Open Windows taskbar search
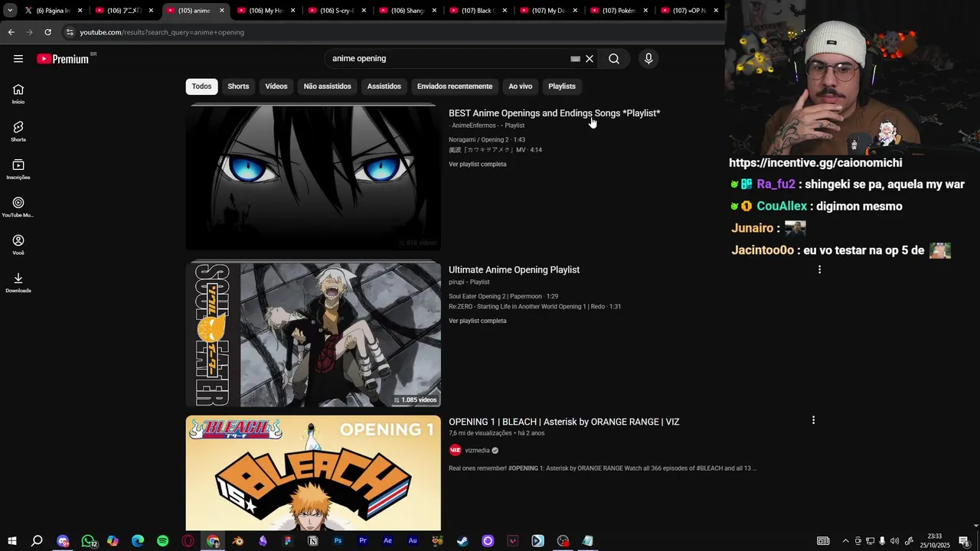Image resolution: width=980 pixels, height=551 pixels. tap(37, 541)
